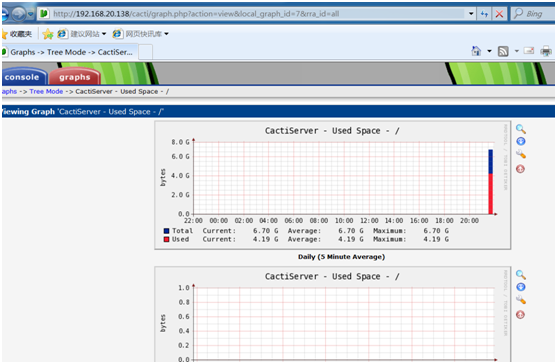Switch to the console tab
The height and width of the screenshot is (364, 557).
pyautogui.click(x=23, y=77)
